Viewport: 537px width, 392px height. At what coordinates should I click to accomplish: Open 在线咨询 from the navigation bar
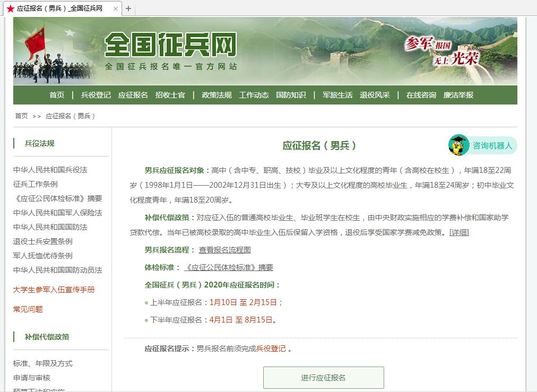click(x=421, y=95)
